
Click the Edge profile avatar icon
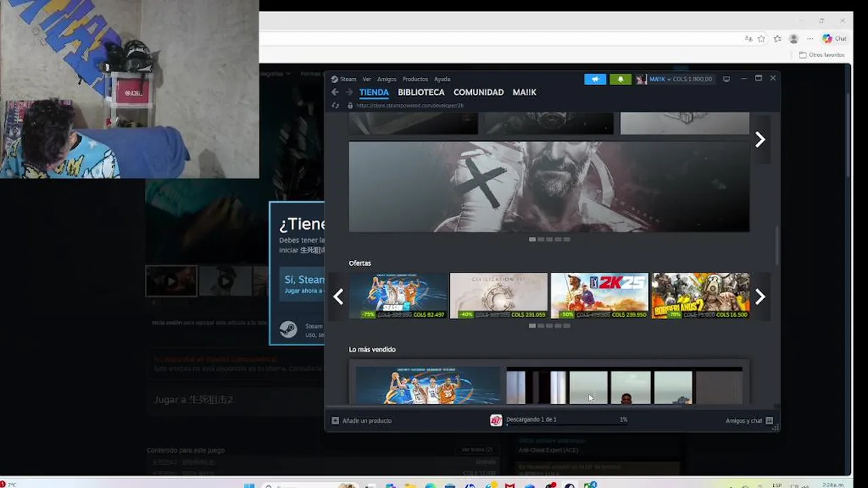point(793,39)
